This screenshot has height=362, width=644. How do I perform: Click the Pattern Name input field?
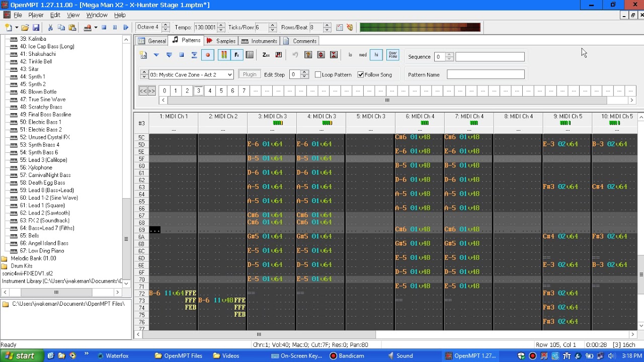pos(486,74)
